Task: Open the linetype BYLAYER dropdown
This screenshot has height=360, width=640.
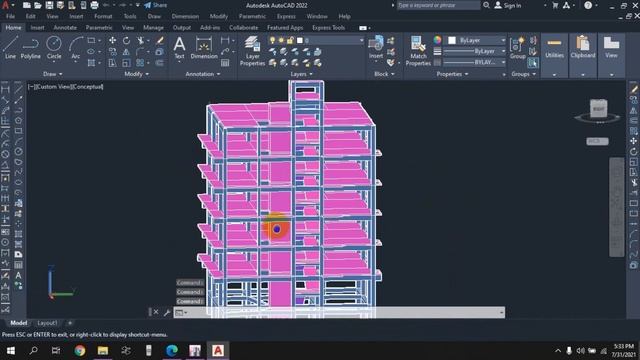Action: pos(502,62)
